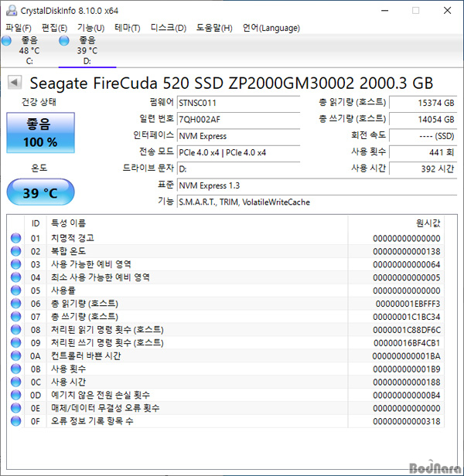Click the 원시값 column header

pos(396,223)
